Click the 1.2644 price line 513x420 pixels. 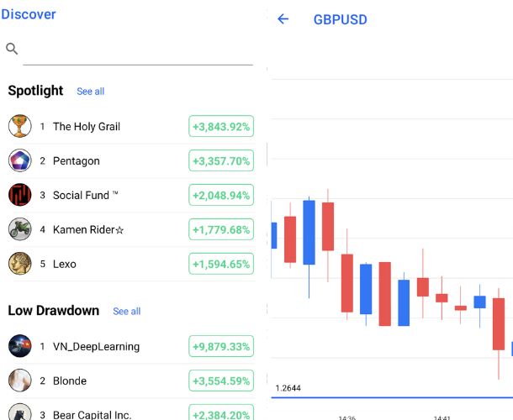click(392, 396)
